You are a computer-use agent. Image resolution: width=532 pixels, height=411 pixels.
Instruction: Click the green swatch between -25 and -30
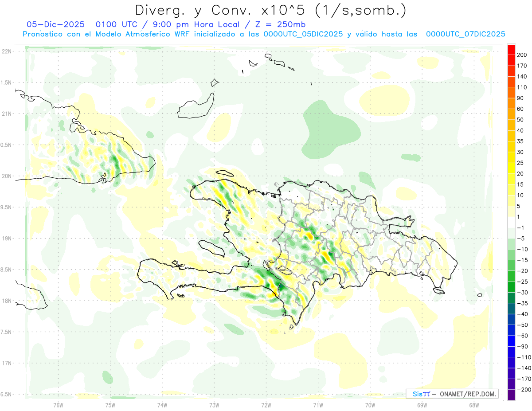[x=511, y=287]
